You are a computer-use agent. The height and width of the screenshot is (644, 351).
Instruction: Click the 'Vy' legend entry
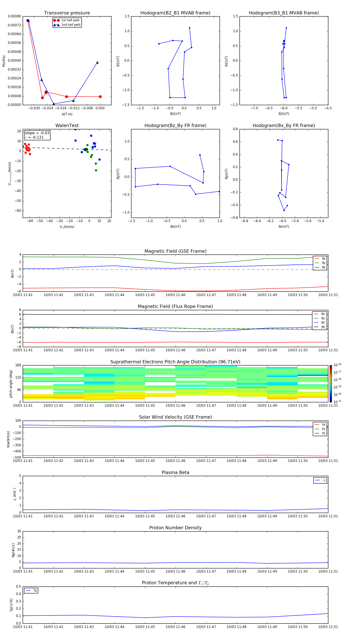click(320, 429)
